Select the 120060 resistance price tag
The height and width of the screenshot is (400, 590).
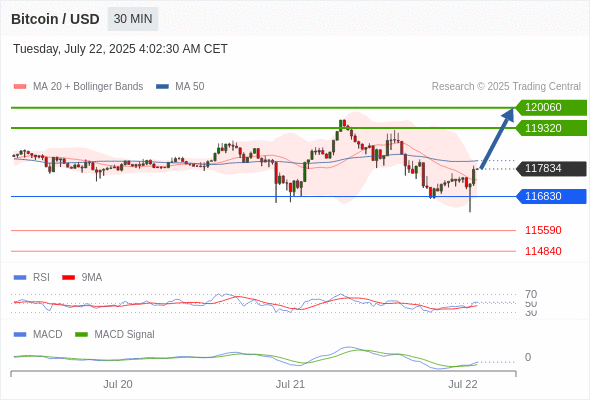551,108
